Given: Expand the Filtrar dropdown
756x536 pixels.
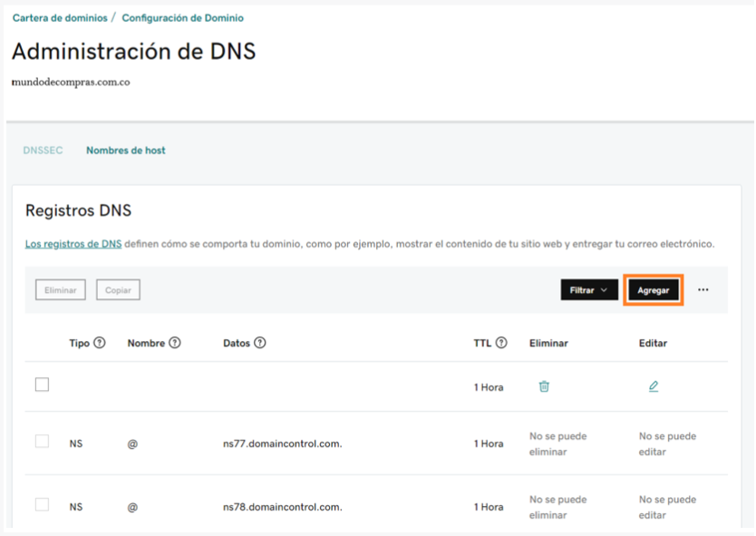Looking at the screenshot, I should [589, 290].
